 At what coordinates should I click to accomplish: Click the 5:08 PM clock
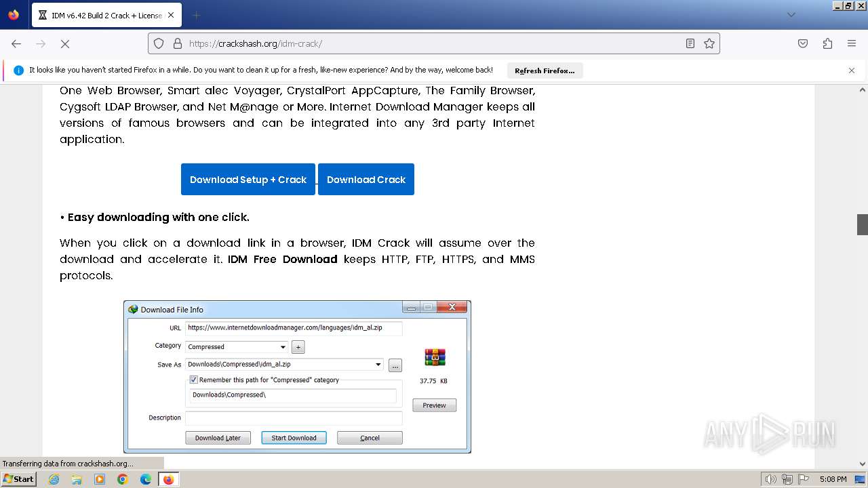pos(833,479)
